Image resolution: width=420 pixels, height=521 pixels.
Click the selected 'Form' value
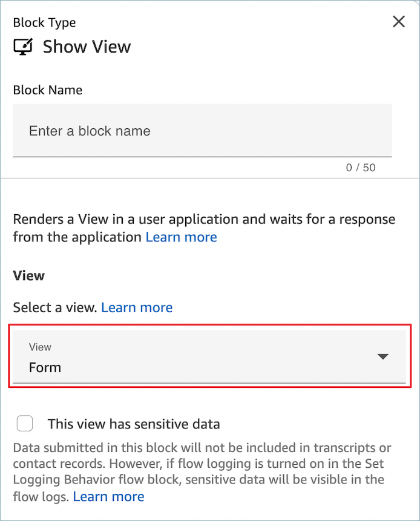tap(45, 367)
